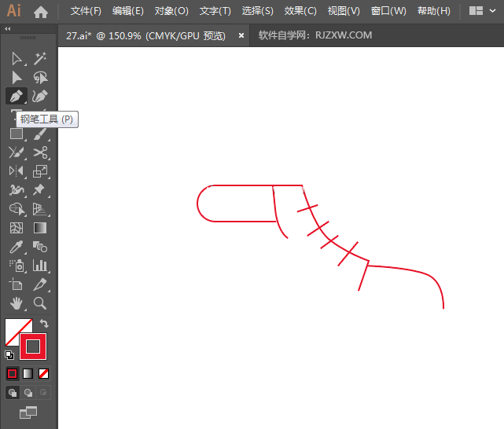The height and width of the screenshot is (429, 504).
Task: Select the Warp tool
Action: (17, 190)
